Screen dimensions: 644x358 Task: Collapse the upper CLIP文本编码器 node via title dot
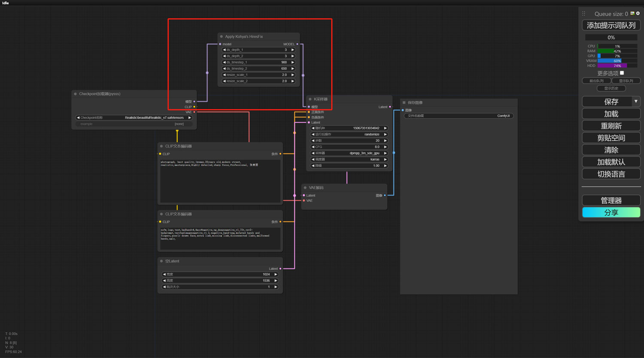[161, 147]
